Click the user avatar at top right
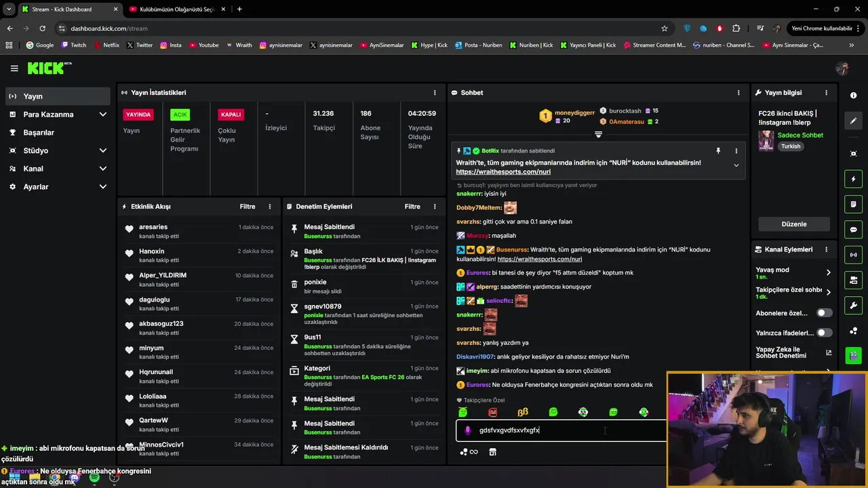Screen dimensions: 868x488 pos(842,68)
